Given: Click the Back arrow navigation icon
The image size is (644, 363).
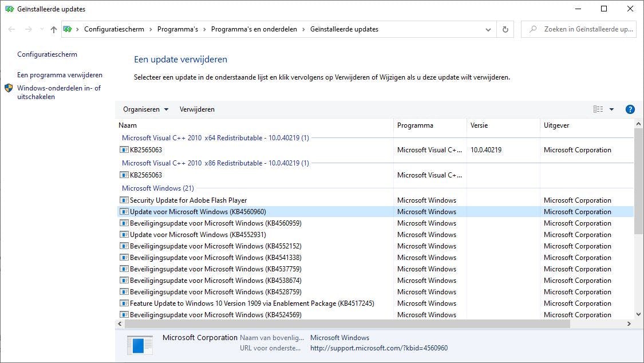Looking at the screenshot, I should click(x=12, y=29).
